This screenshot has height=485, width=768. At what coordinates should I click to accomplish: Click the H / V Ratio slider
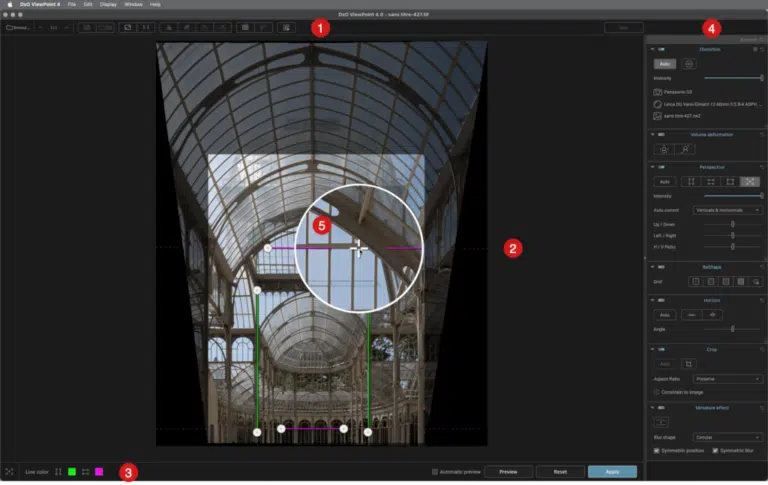click(x=733, y=247)
